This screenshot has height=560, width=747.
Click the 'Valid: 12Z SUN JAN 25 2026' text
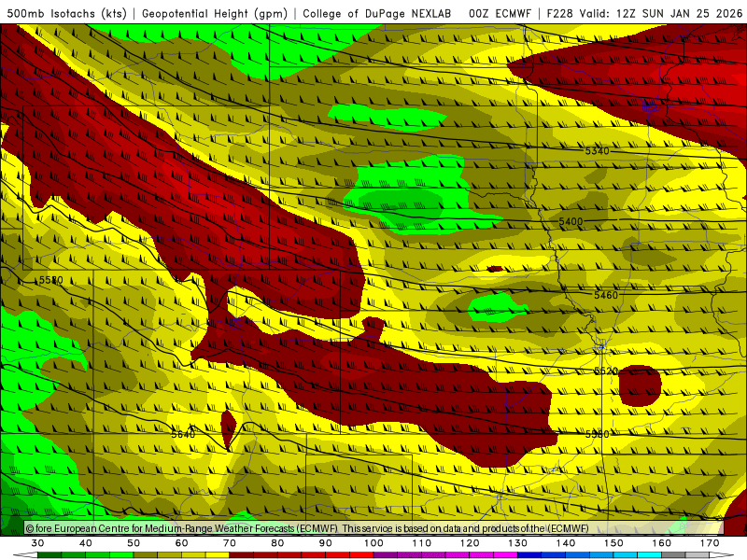(661, 13)
